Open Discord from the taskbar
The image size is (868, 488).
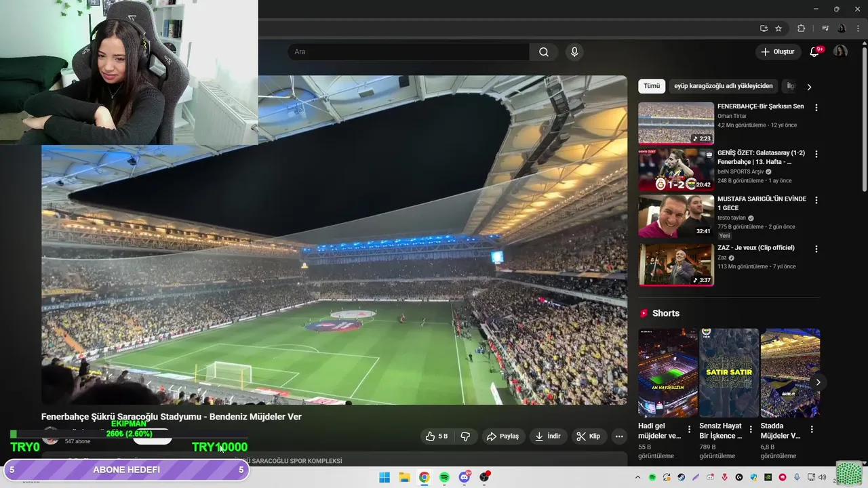(465, 477)
